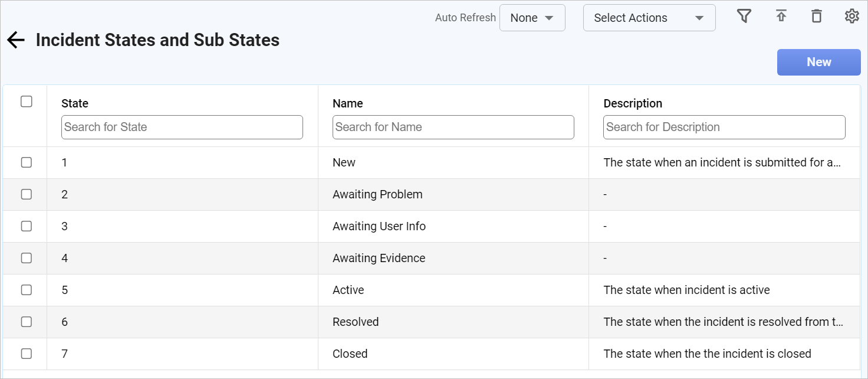Viewport: 868px width, 379px height.
Task: Sort by the Name column header
Action: 348,103
